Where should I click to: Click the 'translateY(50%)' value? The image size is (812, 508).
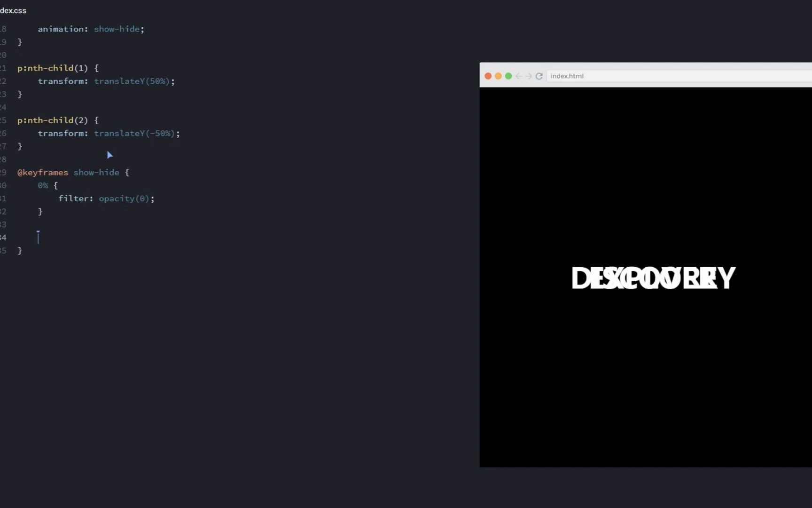click(x=132, y=81)
